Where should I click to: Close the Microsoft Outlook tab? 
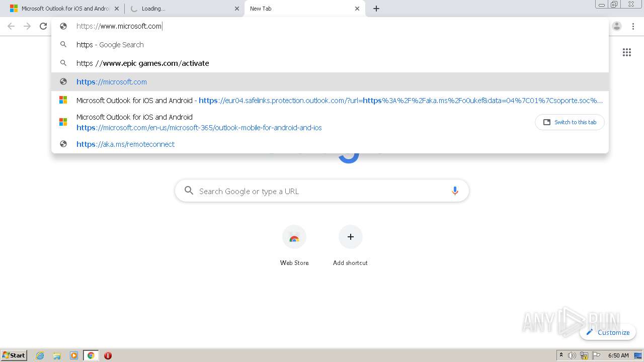117,9
